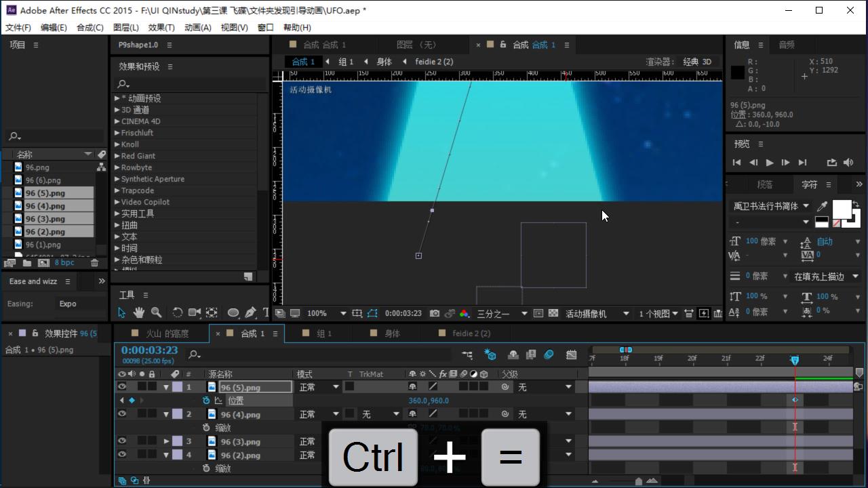Image resolution: width=868 pixels, height=488 pixels.
Task: Expand the Trapcode effects category
Action: pyautogui.click(x=117, y=190)
